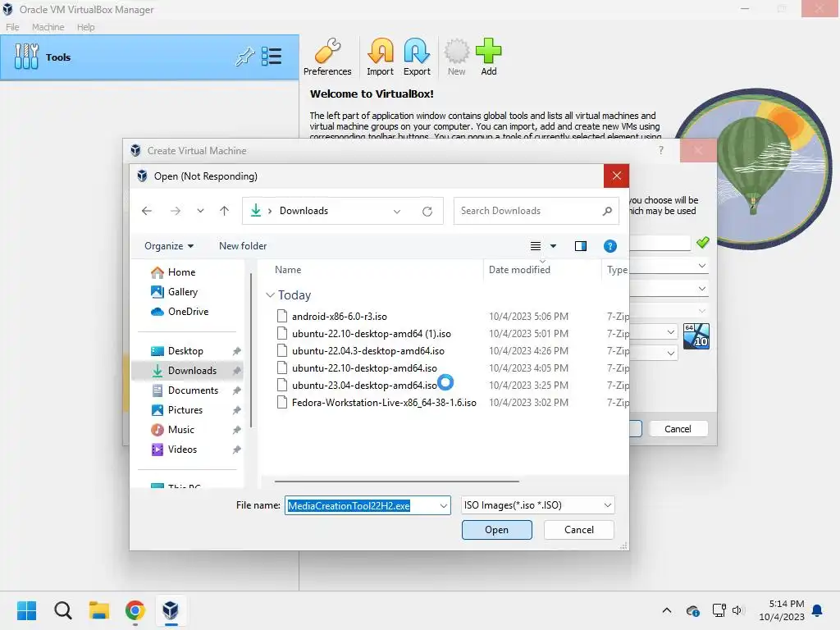Show hidden system tray icons
This screenshot has height=630, width=840.
coord(666,610)
